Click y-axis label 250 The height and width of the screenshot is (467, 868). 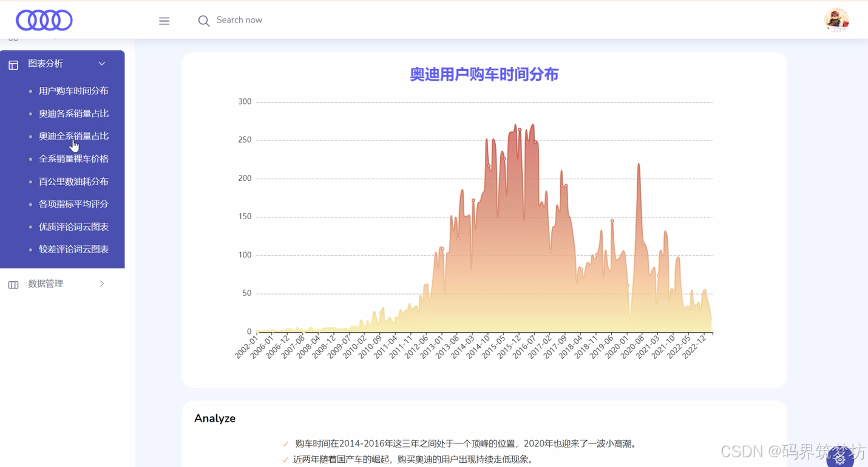tap(245, 140)
